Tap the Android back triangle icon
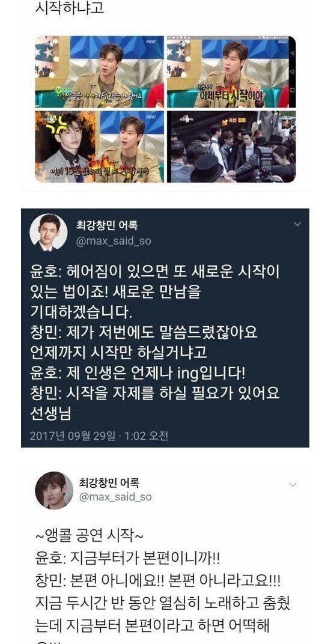This screenshot has height=644, width=322. click(292, 54)
